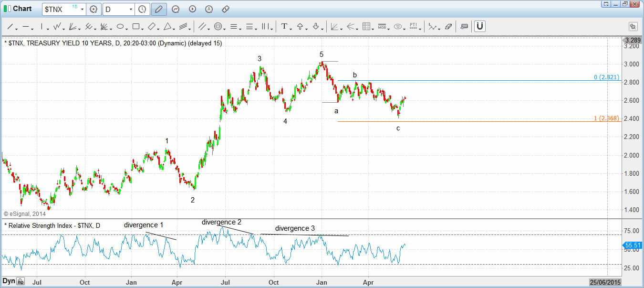Pick the ellipse drawing tool

click(120, 27)
